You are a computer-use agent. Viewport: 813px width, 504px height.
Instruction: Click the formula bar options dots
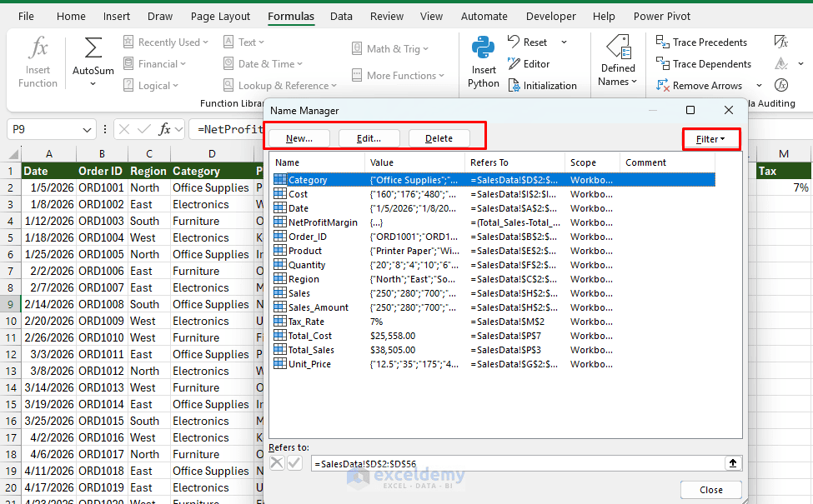tap(105, 129)
